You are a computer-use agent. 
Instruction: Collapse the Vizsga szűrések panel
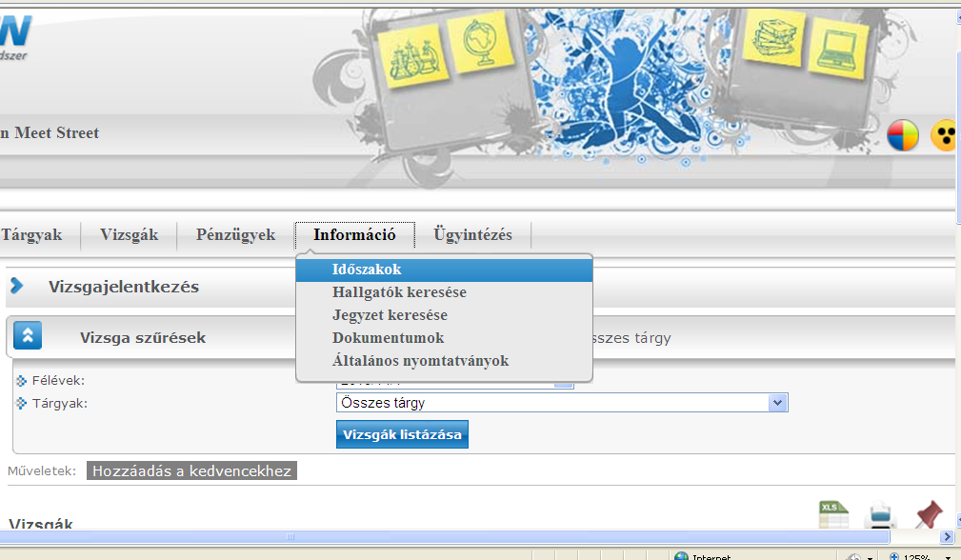28,335
